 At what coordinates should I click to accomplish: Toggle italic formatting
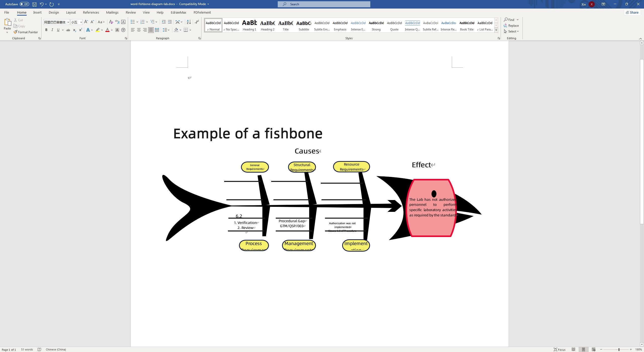(52, 30)
